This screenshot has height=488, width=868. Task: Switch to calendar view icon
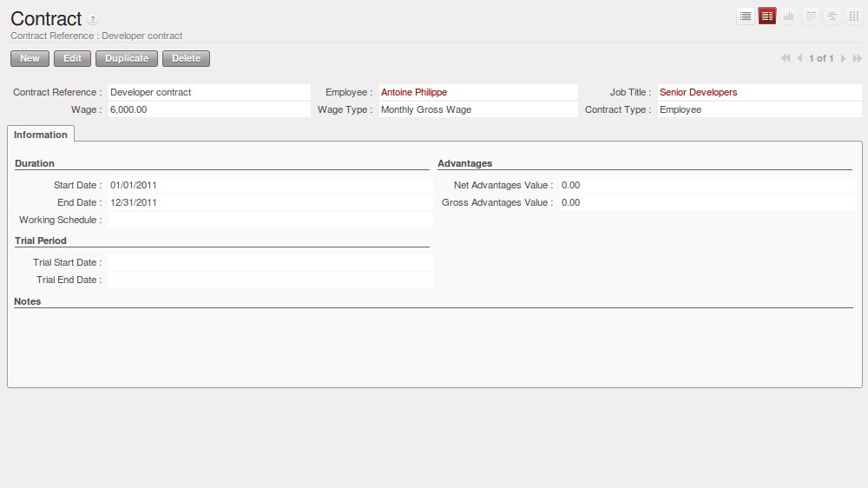tap(811, 16)
